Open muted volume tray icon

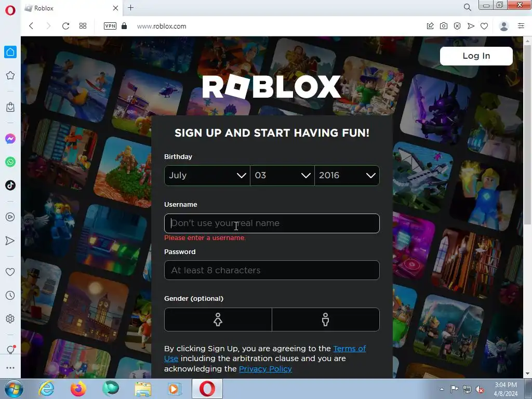coord(480,389)
